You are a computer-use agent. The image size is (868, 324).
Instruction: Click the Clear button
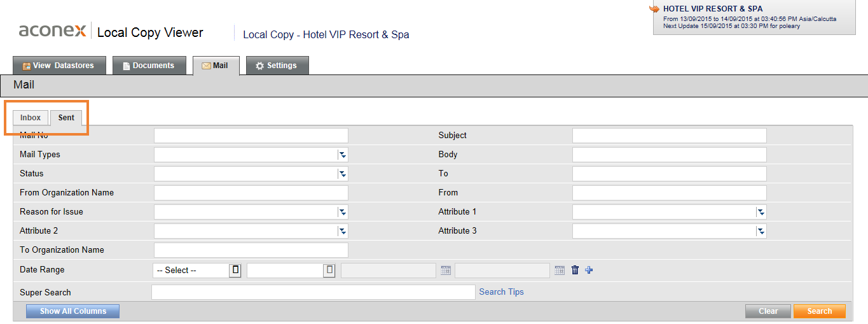[768, 311]
